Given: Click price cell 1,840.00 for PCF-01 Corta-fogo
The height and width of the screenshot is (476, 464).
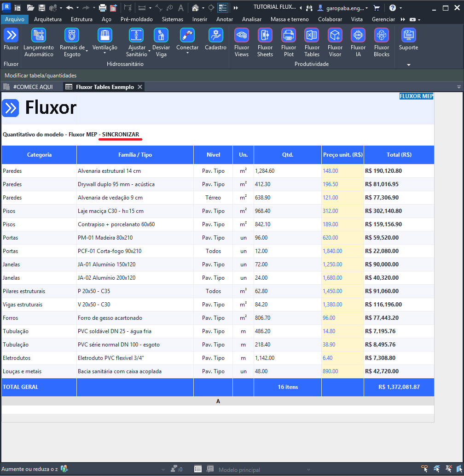Looking at the screenshot, I should tap(342, 251).
